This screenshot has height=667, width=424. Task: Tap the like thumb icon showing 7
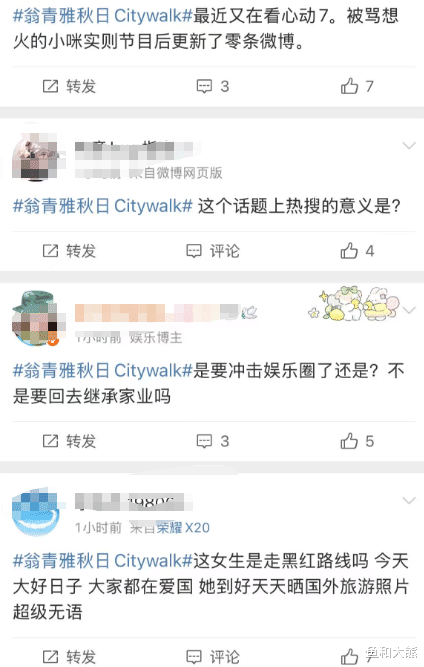[349, 86]
